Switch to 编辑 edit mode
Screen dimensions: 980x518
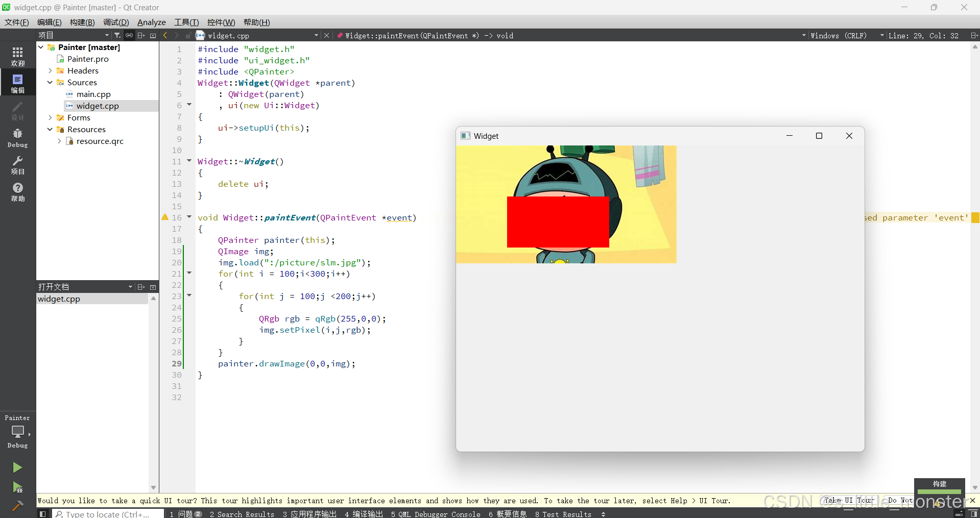pyautogui.click(x=18, y=83)
